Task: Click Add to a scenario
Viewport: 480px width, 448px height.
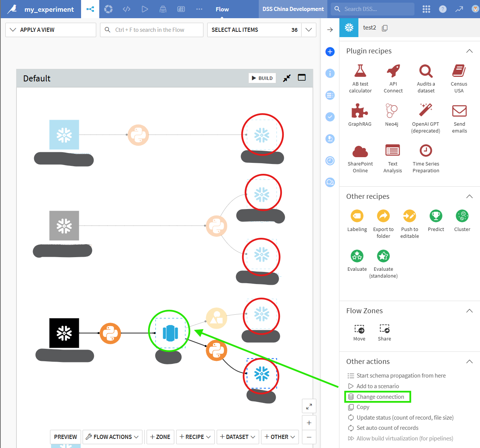Action: coord(373,386)
